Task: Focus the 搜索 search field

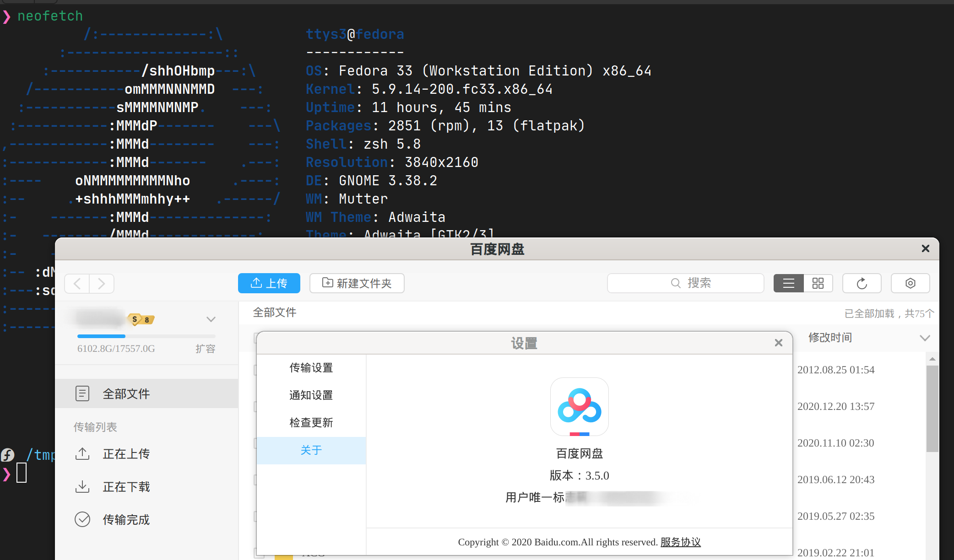Action: point(685,283)
